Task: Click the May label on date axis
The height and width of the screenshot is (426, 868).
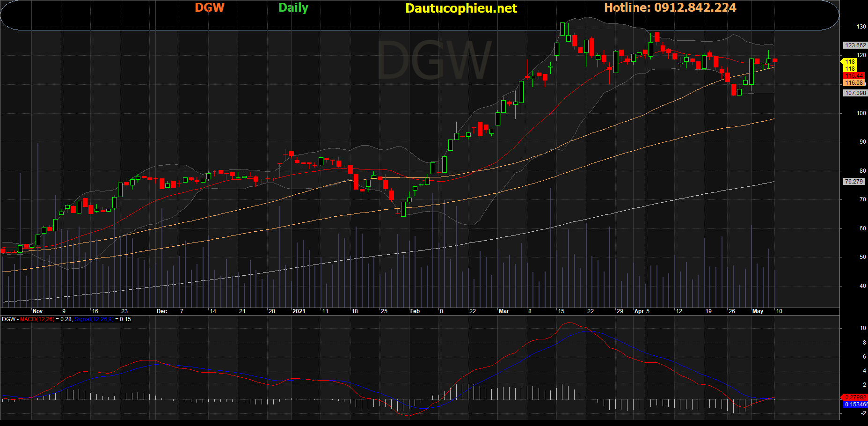Action: click(x=758, y=311)
